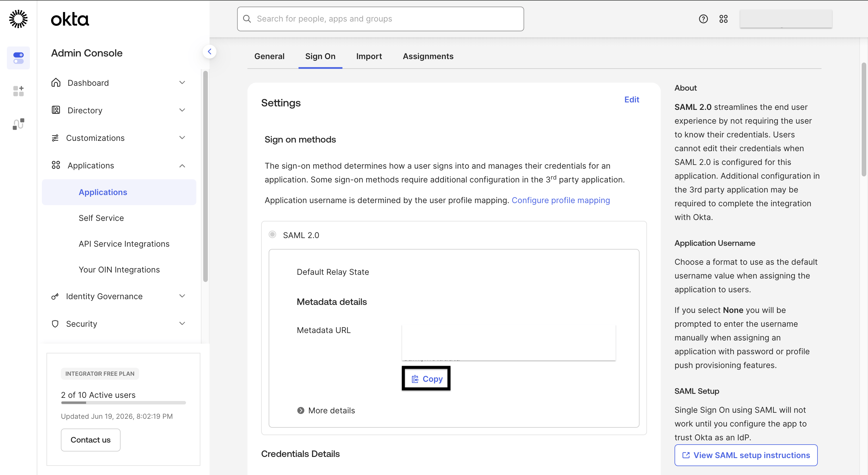Switch to the Sign On tab
868x475 pixels.
click(x=320, y=56)
